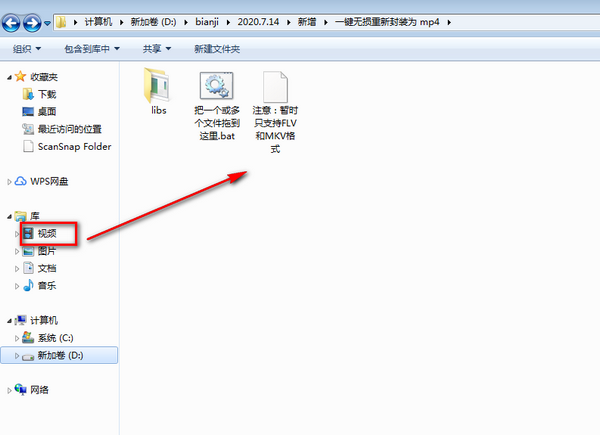Select 一键无损重新封装为 mp4 breadcrumb segment
Image resolution: width=600 pixels, height=435 pixels.
[387, 22]
